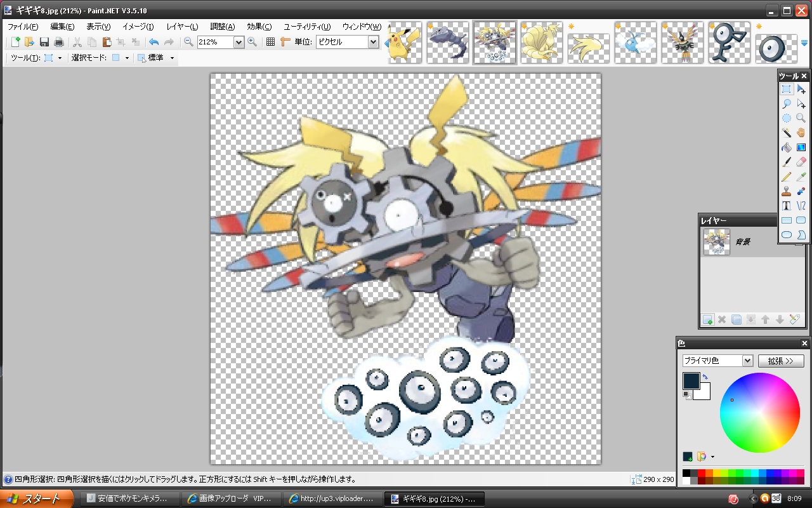This screenshot has height=508, width=812.
Task: Select the Paintbrush tool
Action: click(787, 162)
